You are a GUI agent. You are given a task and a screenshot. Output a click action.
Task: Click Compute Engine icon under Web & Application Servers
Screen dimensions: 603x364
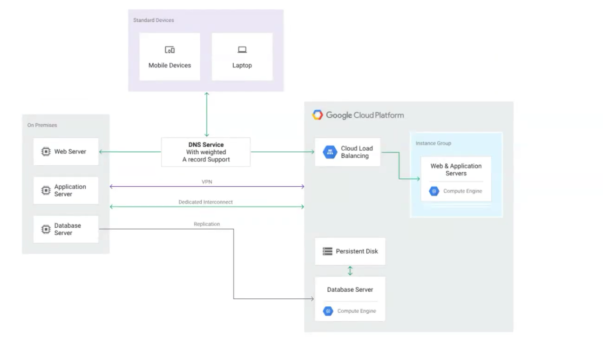tap(434, 191)
